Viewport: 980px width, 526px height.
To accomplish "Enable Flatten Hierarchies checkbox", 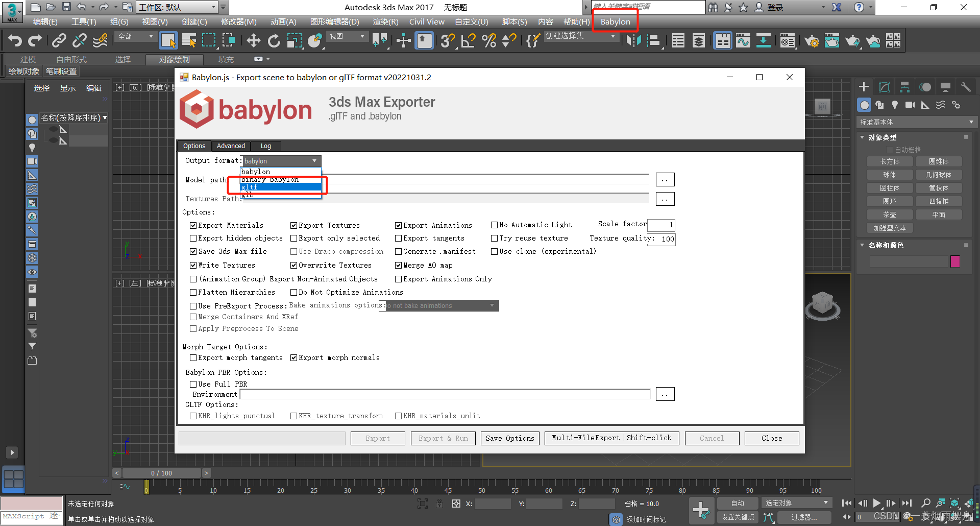I will click(193, 293).
